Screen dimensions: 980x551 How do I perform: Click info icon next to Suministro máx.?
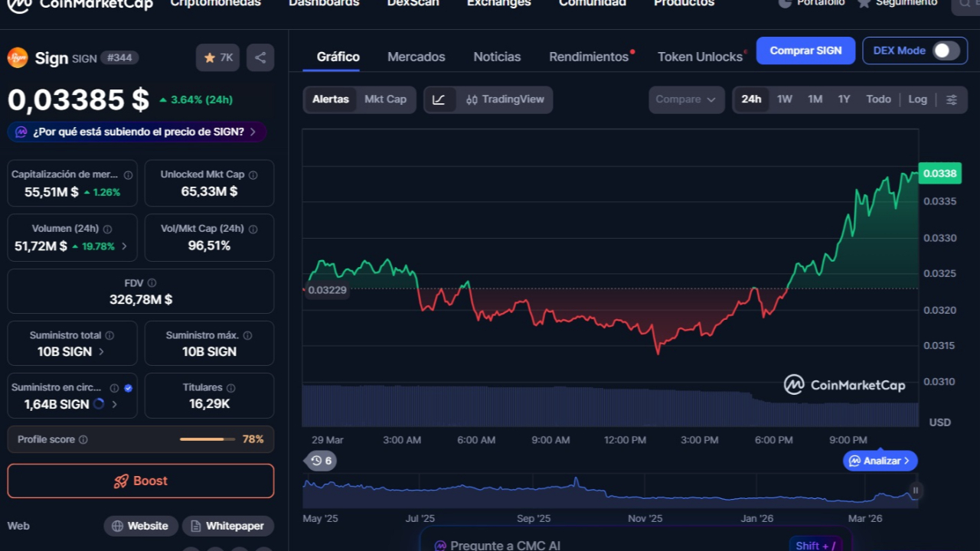pyautogui.click(x=247, y=335)
